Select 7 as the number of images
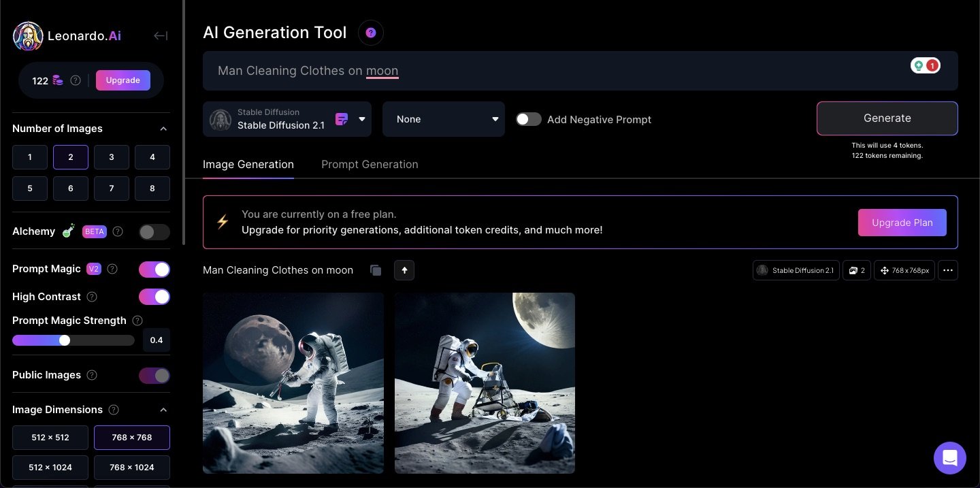Screen dimensions: 980x488 tap(112, 189)
